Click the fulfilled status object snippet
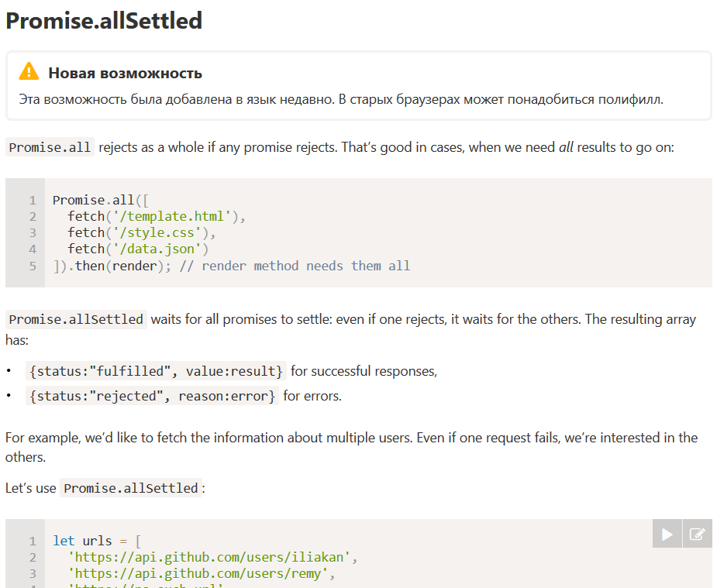This screenshot has height=588, width=717. pos(156,371)
